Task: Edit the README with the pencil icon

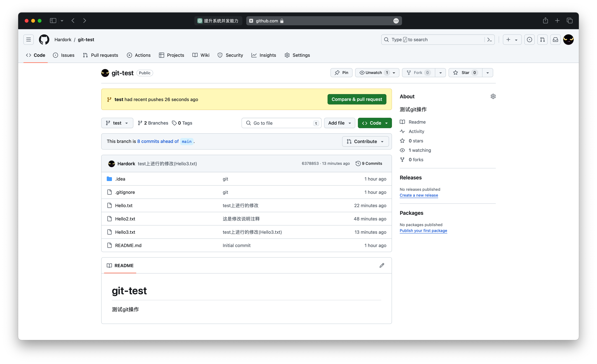Action: [382, 265]
